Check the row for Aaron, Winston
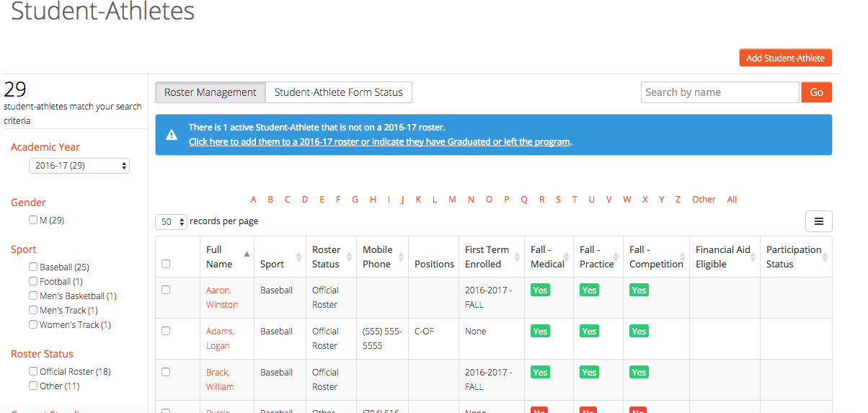Viewport: 868px width, 413px height. click(x=166, y=290)
